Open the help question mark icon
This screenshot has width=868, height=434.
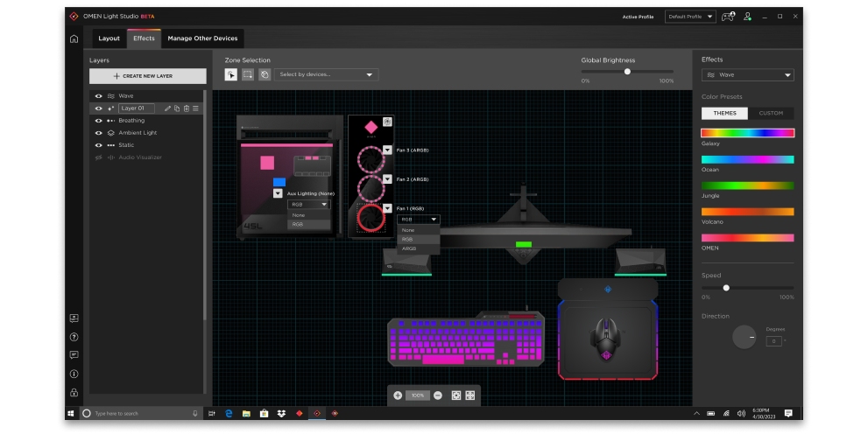point(74,337)
